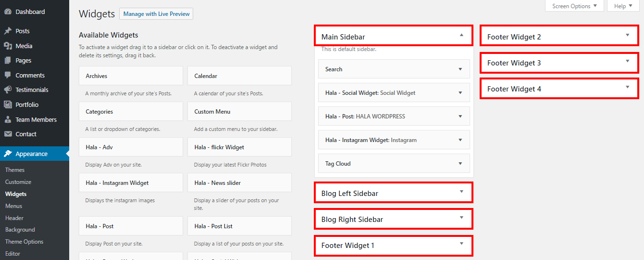Select the Hala - News slider widget

pyautogui.click(x=239, y=183)
